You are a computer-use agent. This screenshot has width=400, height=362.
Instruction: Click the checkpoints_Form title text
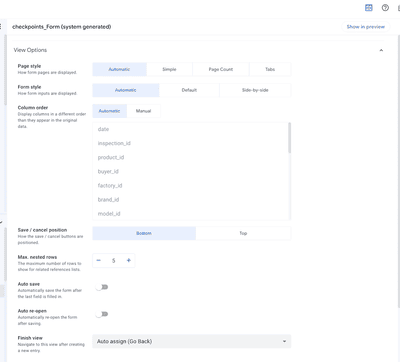pyautogui.click(x=62, y=27)
